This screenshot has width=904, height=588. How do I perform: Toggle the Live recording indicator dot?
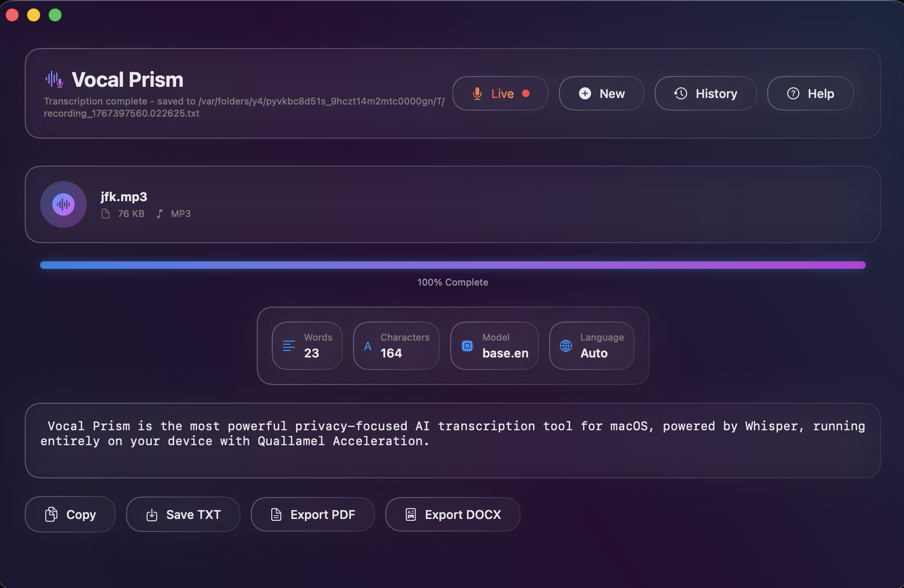(526, 93)
